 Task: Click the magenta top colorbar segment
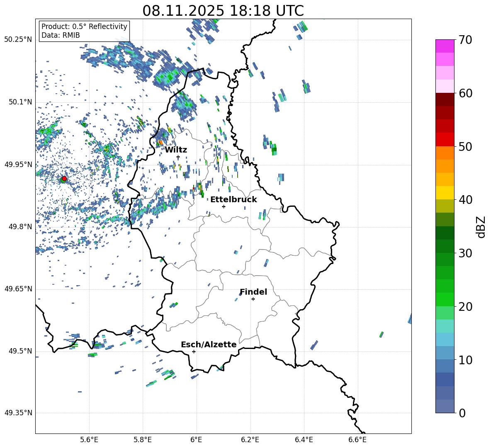[x=445, y=46]
